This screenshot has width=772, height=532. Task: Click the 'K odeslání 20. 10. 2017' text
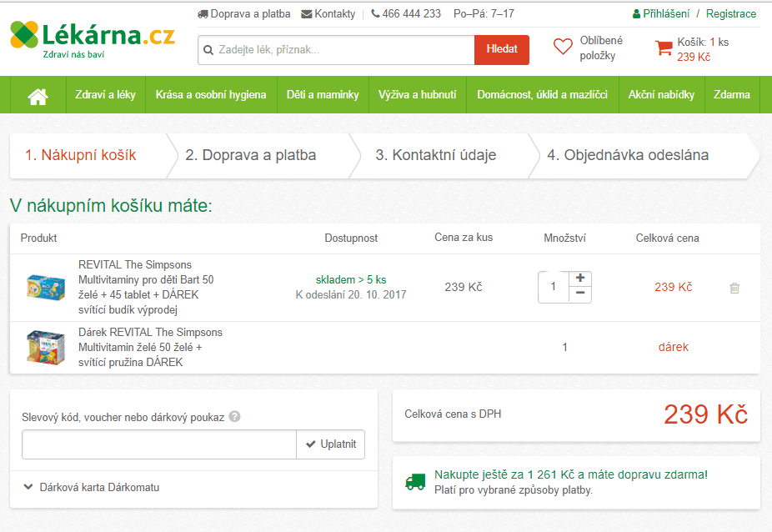coord(350,294)
